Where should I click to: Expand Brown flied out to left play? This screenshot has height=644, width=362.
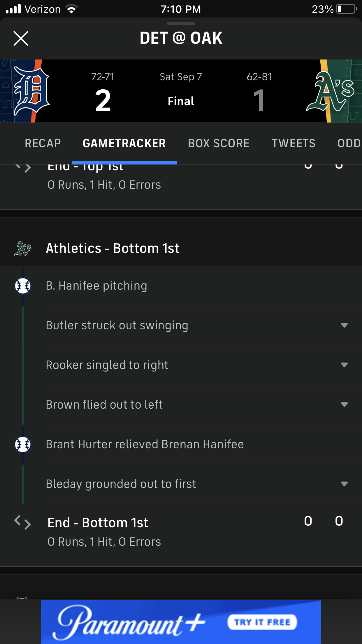(x=344, y=405)
